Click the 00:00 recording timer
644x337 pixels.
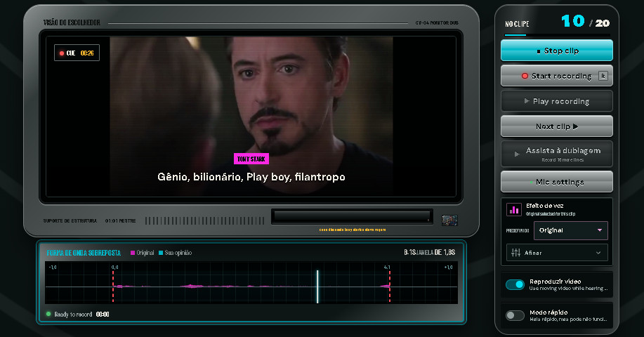[x=103, y=315]
